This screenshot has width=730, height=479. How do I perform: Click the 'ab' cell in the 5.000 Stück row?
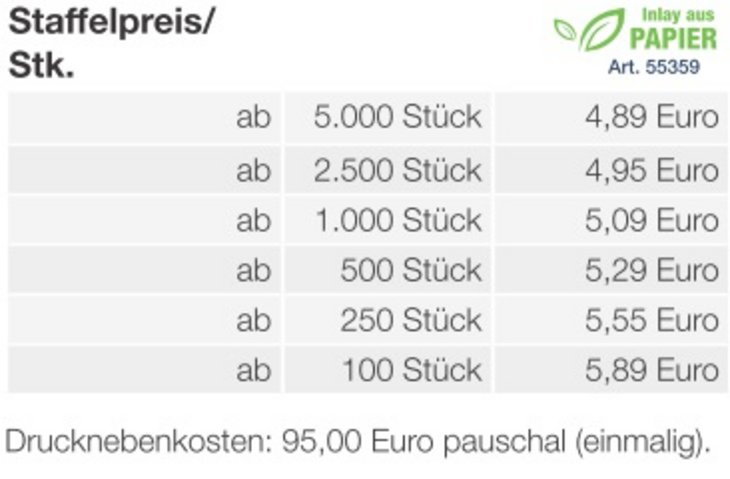pyautogui.click(x=144, y=117)
